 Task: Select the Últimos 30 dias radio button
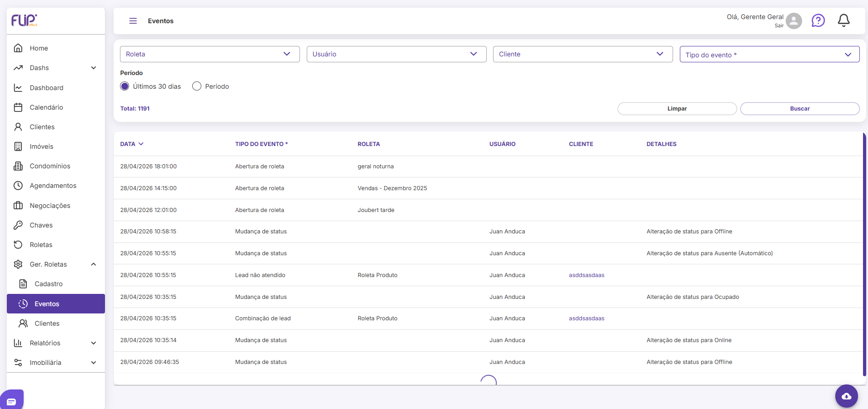(125, 86)
